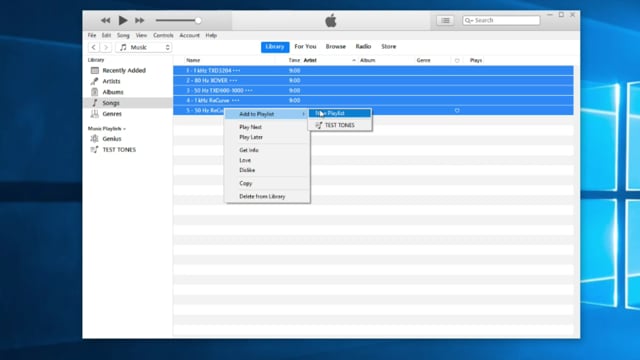This screenshot has height=360, width=640.
Task: Select song '2 - 80 Hz XOVER'
Action: [x=373, y=80]
